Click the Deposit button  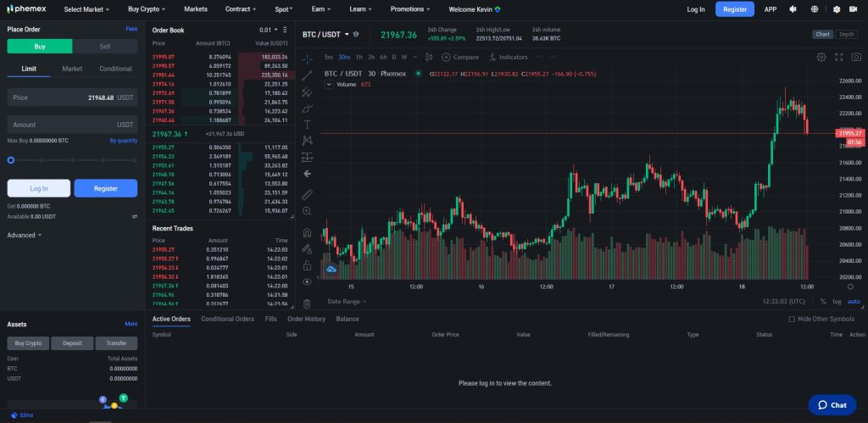click(x=72, y=343)
